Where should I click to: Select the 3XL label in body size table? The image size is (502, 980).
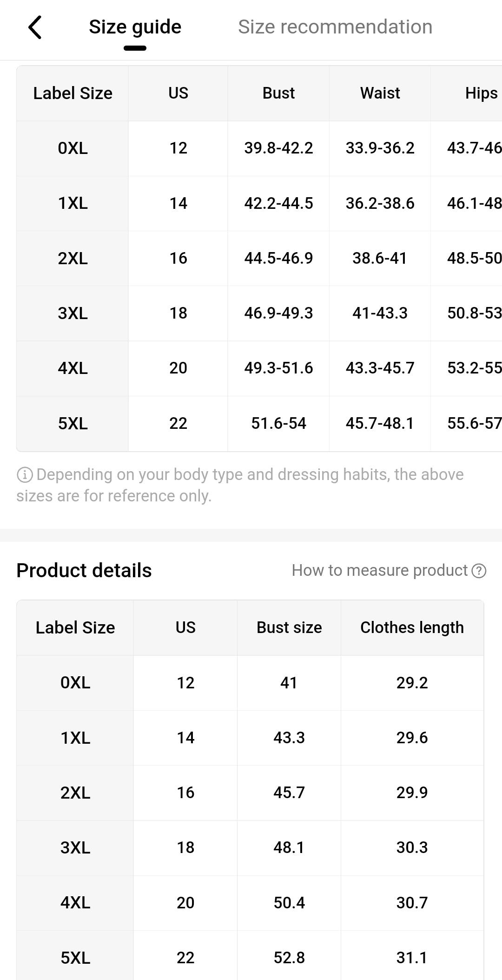coord(73,313)
